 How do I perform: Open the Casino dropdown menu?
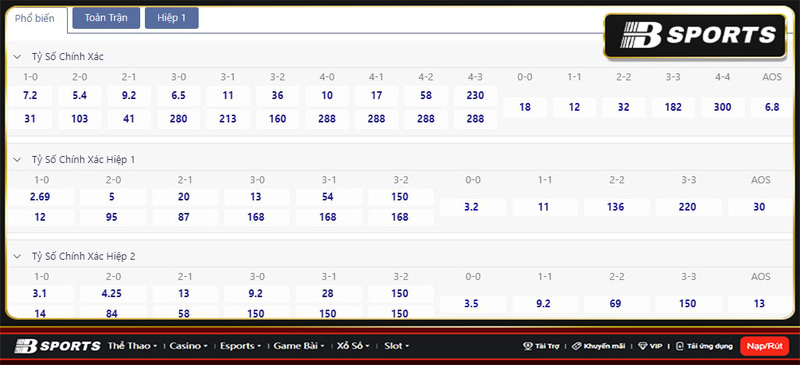point(188,346)
